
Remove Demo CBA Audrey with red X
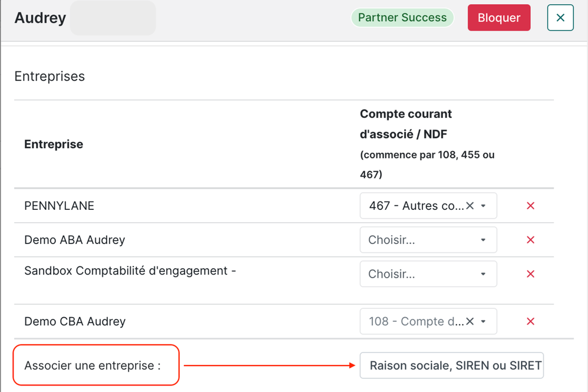[530, 321]
